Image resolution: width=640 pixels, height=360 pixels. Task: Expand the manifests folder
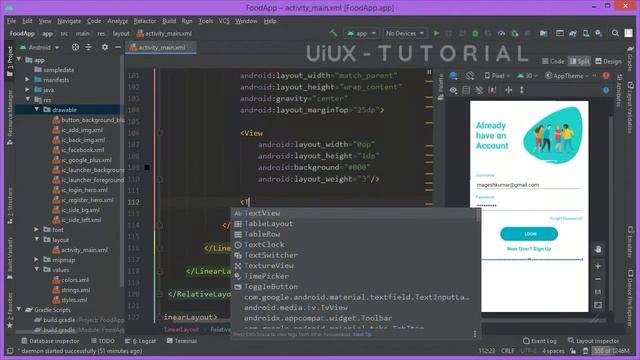27,80
